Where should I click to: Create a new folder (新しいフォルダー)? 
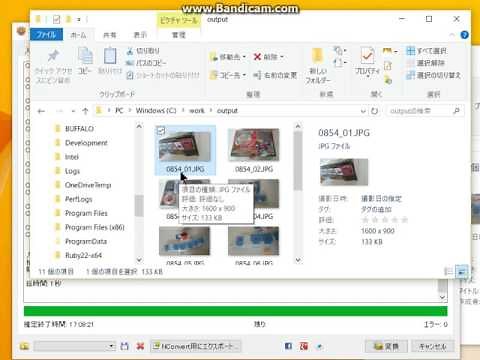coord(318,66)
